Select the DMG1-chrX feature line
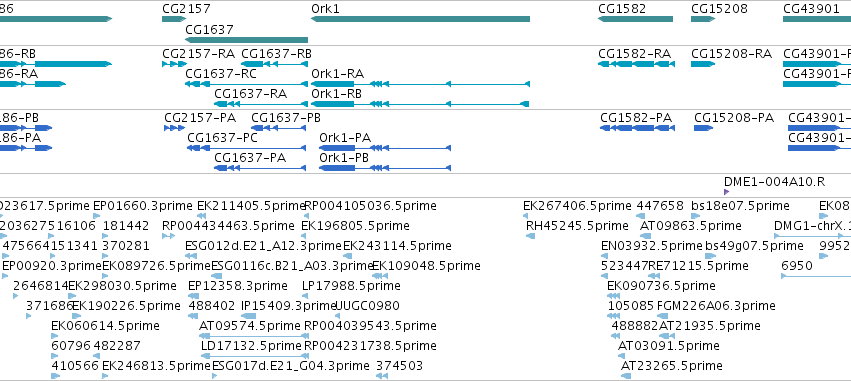The height and width of the screenshot is (381, 851). point(812,236)
